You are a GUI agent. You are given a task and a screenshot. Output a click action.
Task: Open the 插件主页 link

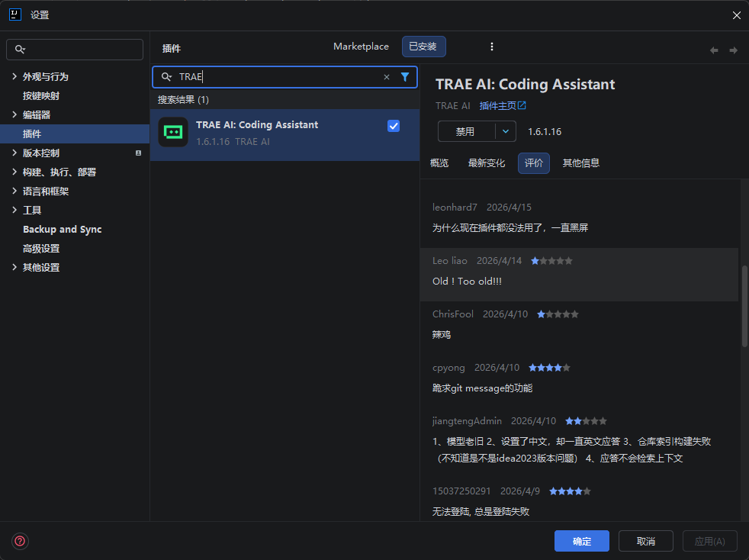[x=503, y=105]
